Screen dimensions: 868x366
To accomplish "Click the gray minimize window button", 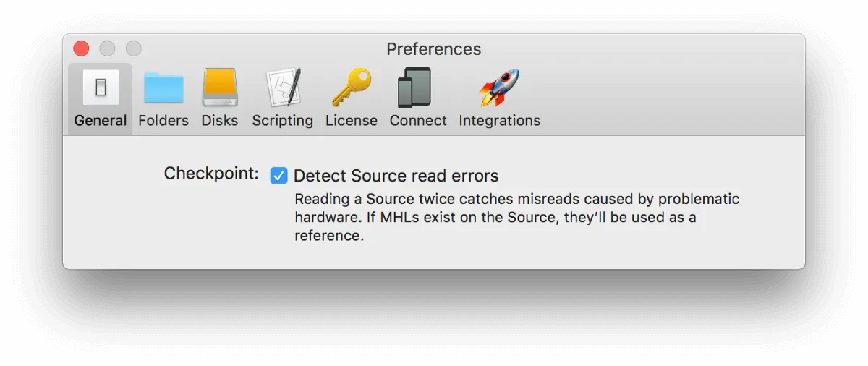I will (107, 48).
